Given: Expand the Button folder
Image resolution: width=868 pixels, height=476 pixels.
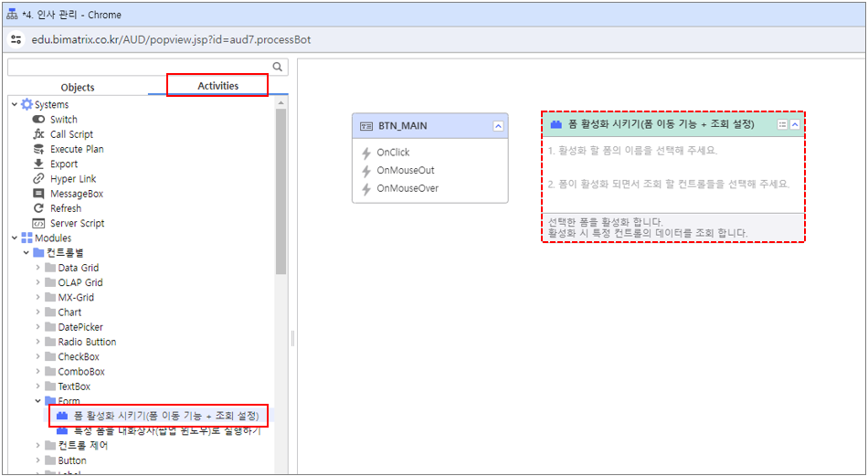Looking at the screenshot, I should coord(37,460).
